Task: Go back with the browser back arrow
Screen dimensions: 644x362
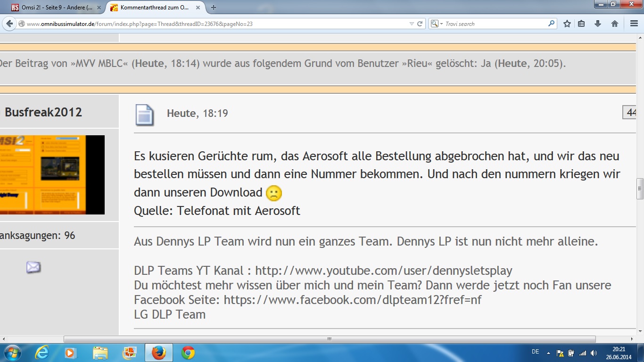Action: [9, 24]
